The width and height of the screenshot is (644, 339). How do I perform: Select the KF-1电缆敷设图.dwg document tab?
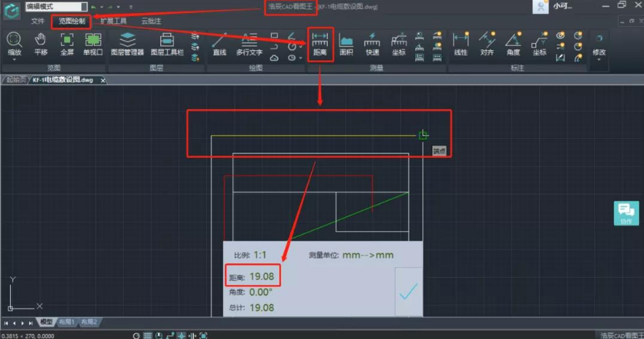pyautogui.click(x=63, y=80)
